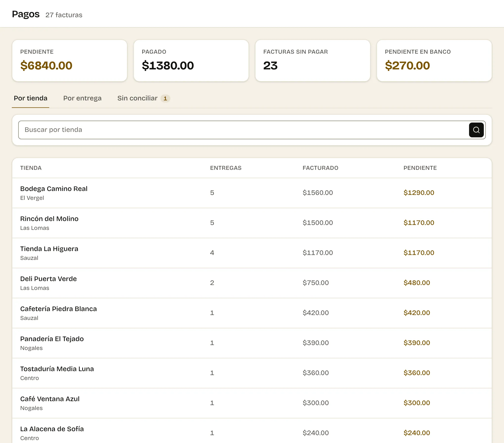Screen dimensions: 504x443
Task: Open the Panadería El Tejado row
Action: [x=252, y=343]
